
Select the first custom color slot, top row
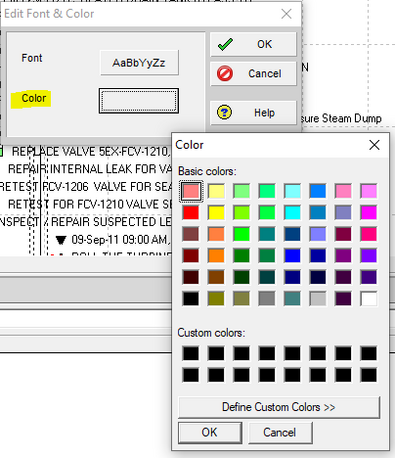point(191,354)
